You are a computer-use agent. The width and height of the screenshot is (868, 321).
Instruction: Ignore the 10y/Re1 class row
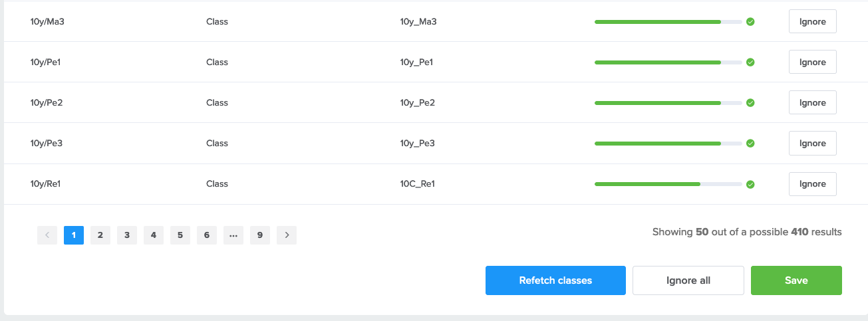tap(812, 183)
